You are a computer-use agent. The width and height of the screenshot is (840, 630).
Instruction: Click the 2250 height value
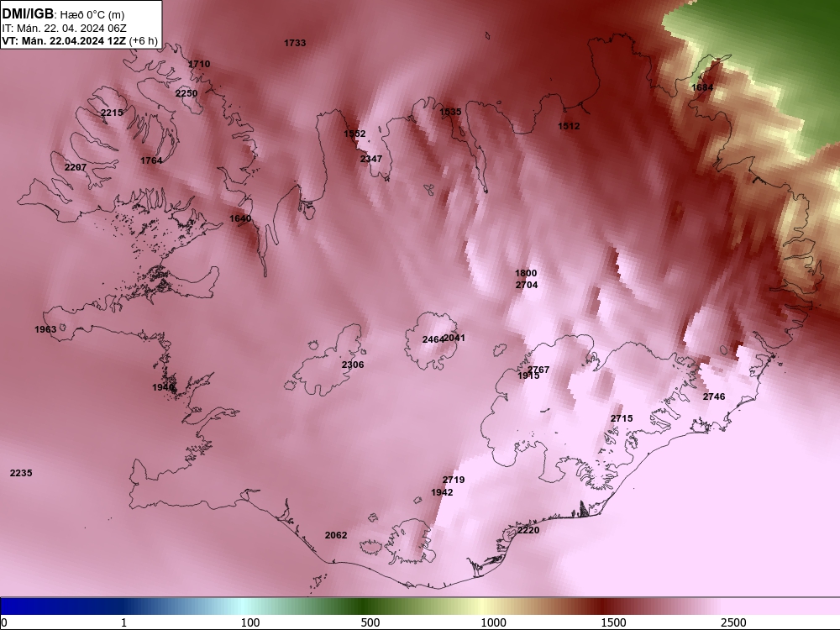(186, 93)
